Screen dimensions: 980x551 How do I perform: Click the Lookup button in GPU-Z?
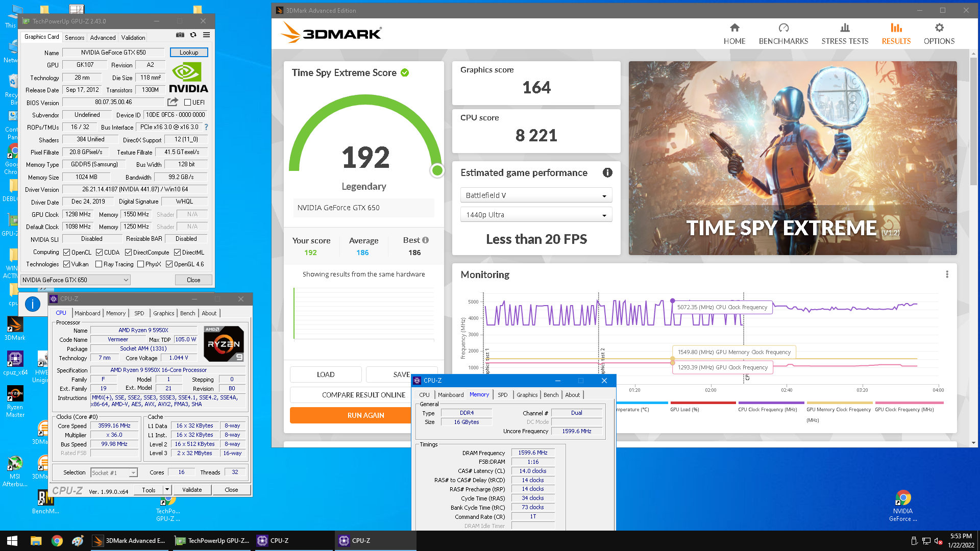tap(189, 53)
